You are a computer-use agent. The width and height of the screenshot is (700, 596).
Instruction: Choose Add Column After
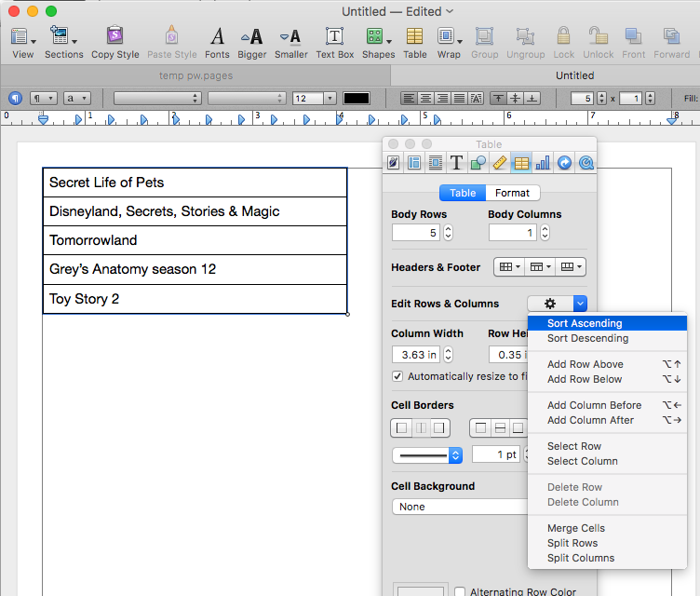click(607, 420)
